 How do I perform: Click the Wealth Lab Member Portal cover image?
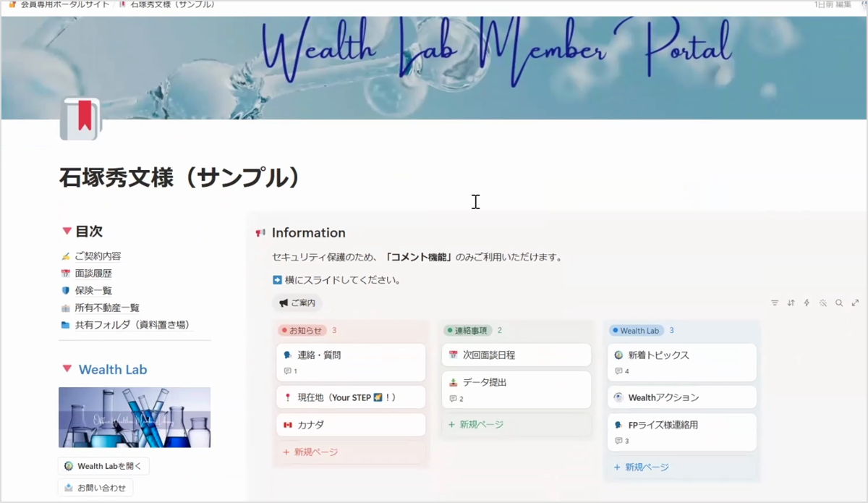[x=434, y=67]
